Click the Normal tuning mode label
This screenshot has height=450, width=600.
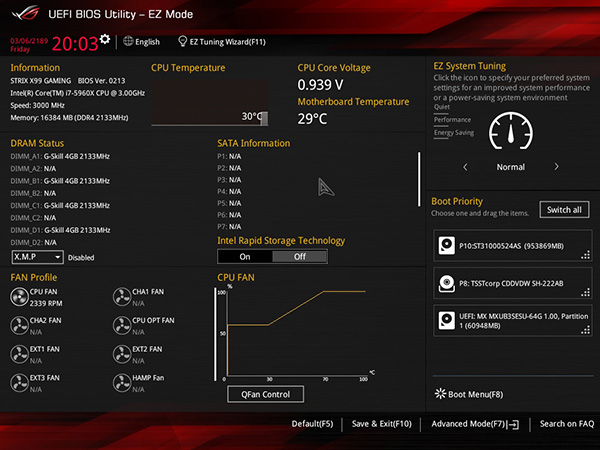(511, 167)
